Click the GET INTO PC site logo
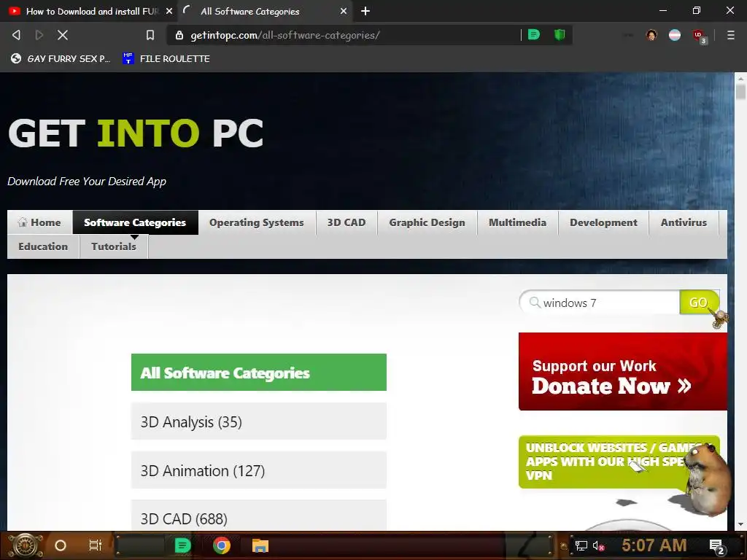The height and width of the screenshot is (560, 747). tap(136, 133)
